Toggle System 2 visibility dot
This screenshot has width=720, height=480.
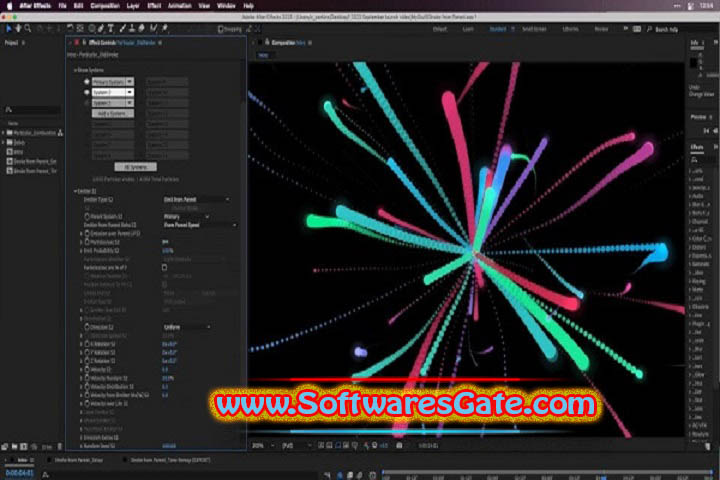86,92
